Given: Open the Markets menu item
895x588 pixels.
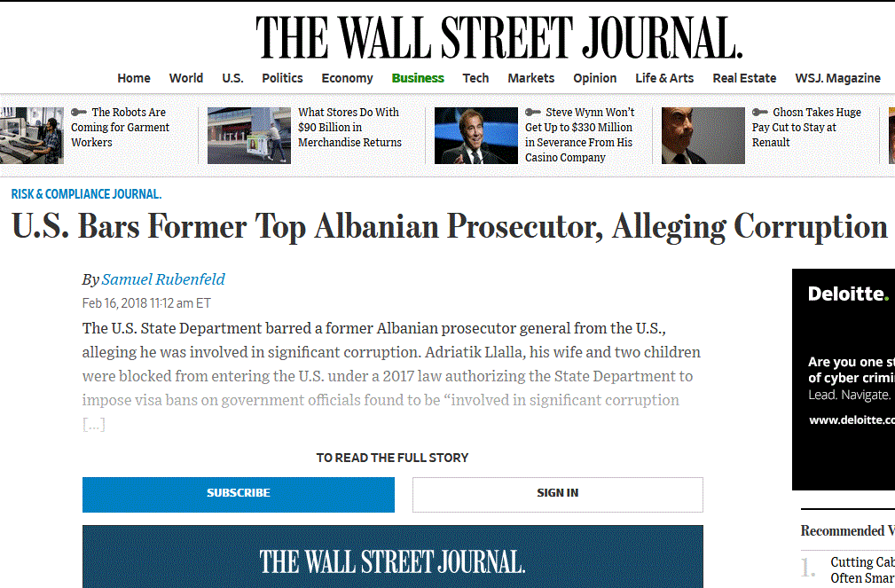Looking at the screenshot, I should click(530, 78).
